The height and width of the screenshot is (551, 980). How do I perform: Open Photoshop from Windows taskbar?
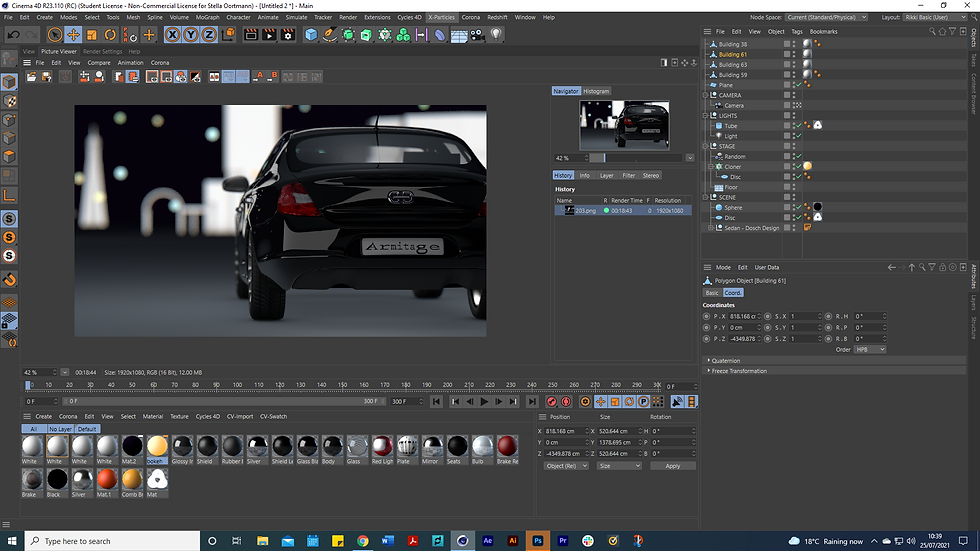pyautogui.click(x=538, y=541)
